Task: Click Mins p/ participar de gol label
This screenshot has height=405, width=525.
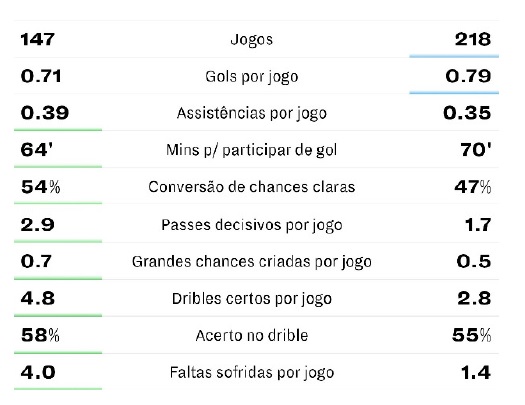Action: coord(251,150)
